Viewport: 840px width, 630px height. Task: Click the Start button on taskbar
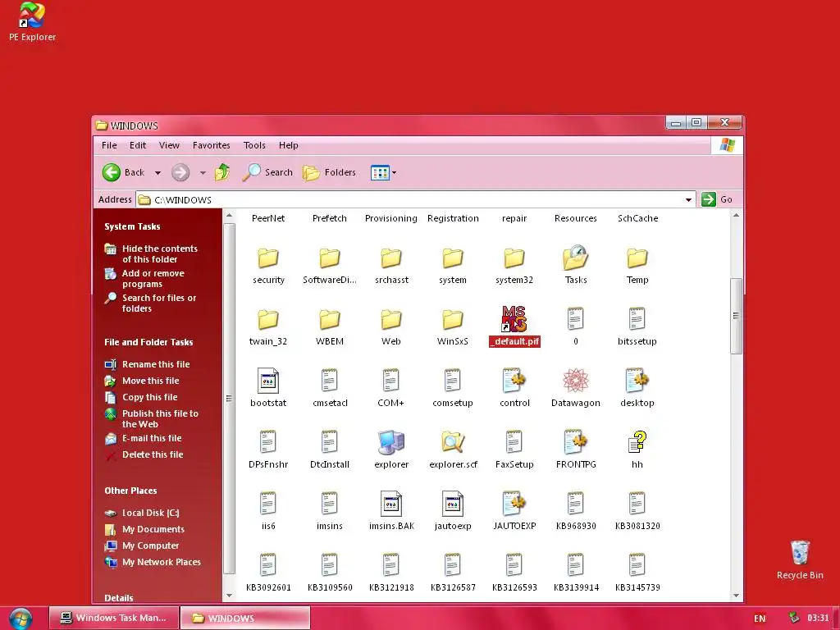(21, 619)
